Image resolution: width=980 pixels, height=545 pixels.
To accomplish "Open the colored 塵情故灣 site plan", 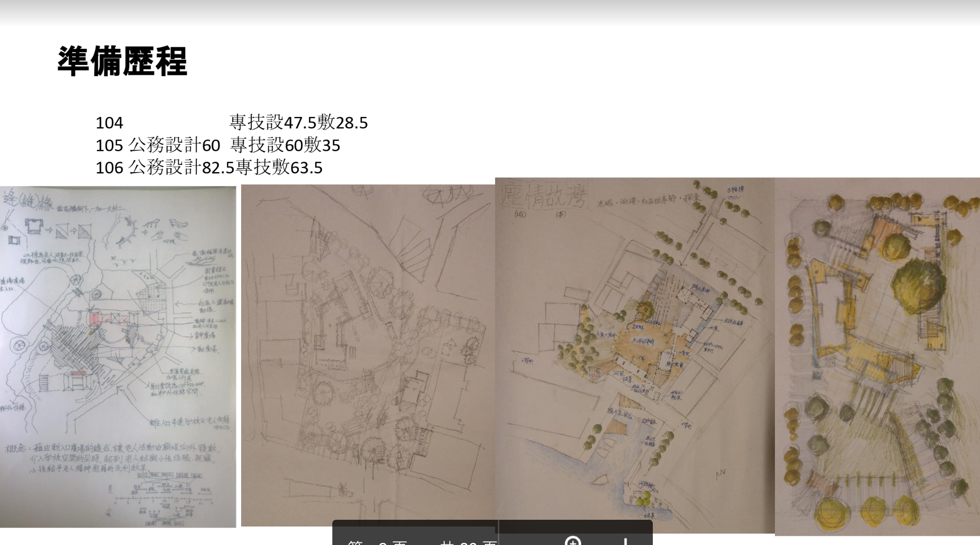I will (634, 355).
